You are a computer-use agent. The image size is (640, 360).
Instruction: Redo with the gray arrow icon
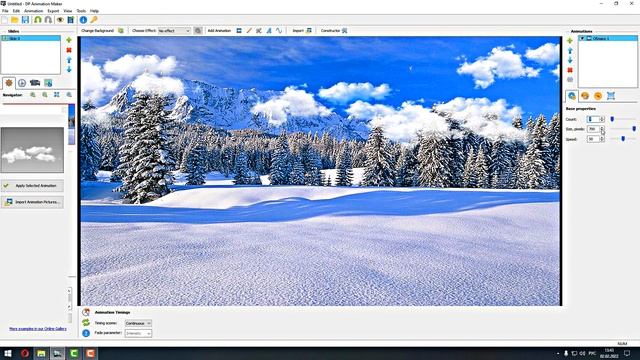[48, 20]
